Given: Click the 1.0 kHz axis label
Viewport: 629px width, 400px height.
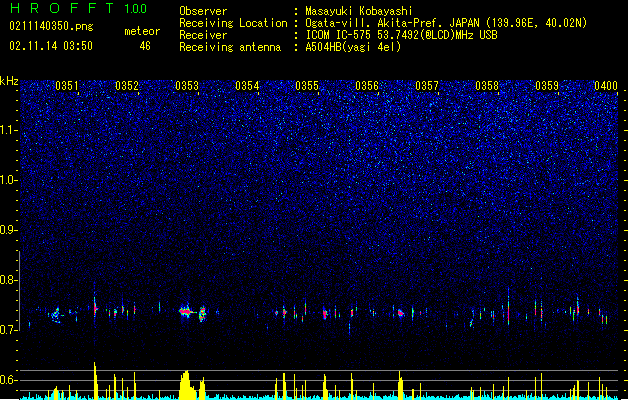Looking at the screenshot, I should (9, 180).
